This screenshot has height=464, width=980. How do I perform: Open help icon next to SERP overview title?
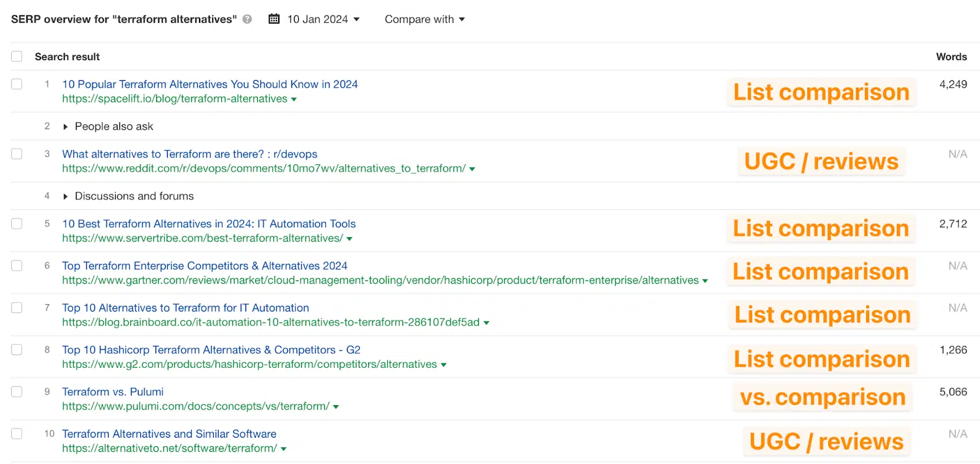(247, 19)
